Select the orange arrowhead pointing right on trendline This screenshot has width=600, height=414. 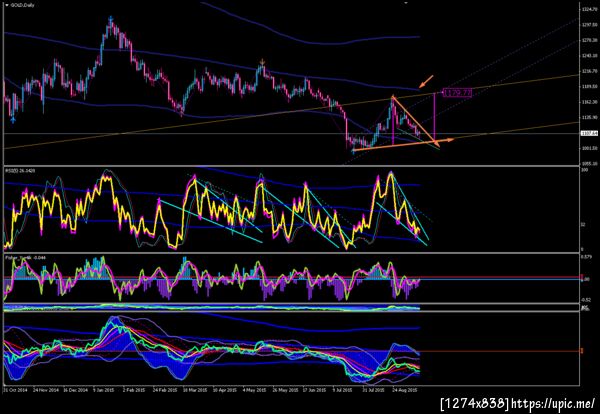pyautogui.click(x=450, y=140)
